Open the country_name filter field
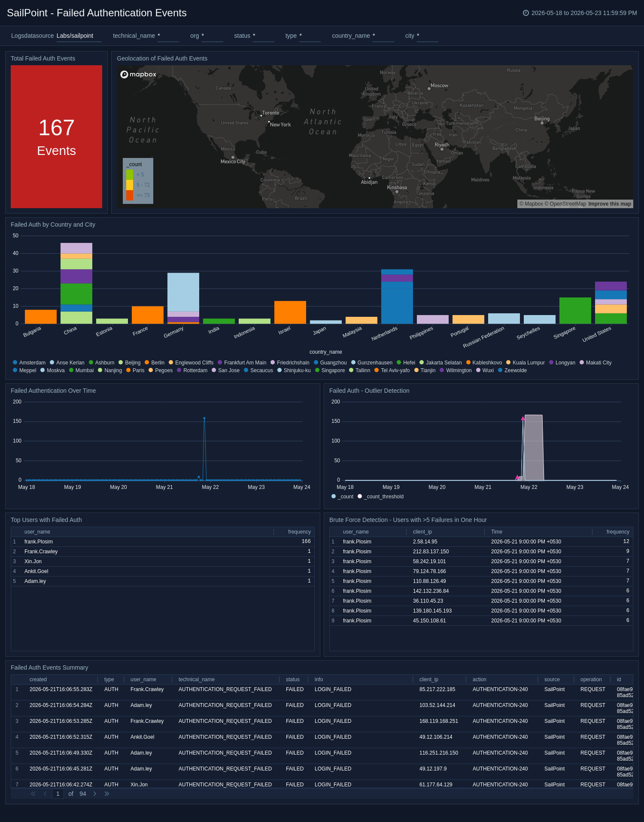644x822 pixels. (x=383, y=36)
